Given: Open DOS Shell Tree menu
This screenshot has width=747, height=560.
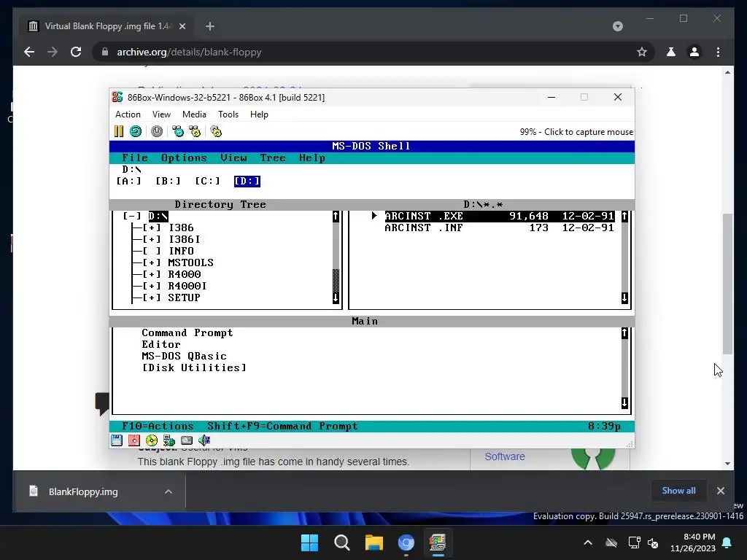Looking at the screenshot, I should pyautogui.click(x=273, y=158).
